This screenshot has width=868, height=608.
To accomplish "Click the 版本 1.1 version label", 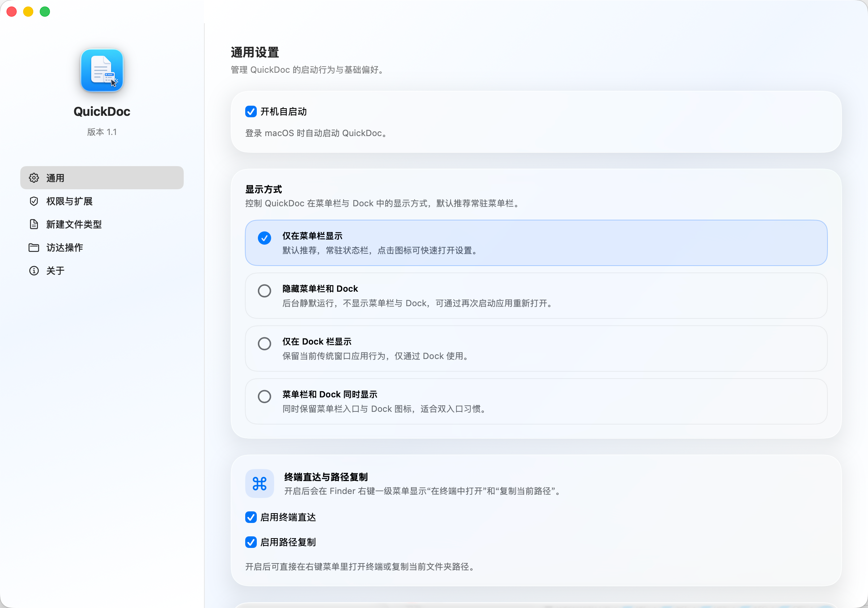I will coord(102,132).
